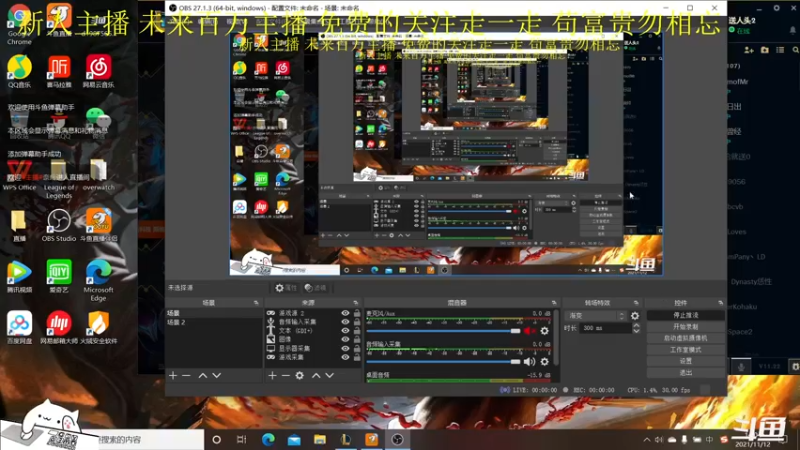Show hidden system tray icons chevron
This screenshot has height=450, width=800.
coord(647,439)
